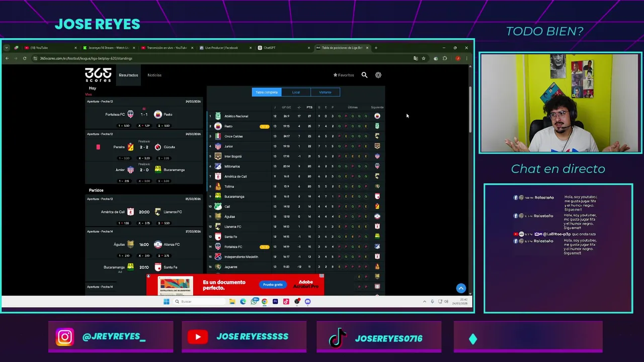644x362 pixels.
Task: Click the Santa Fe team name in standings
Action: click(230, 237)
